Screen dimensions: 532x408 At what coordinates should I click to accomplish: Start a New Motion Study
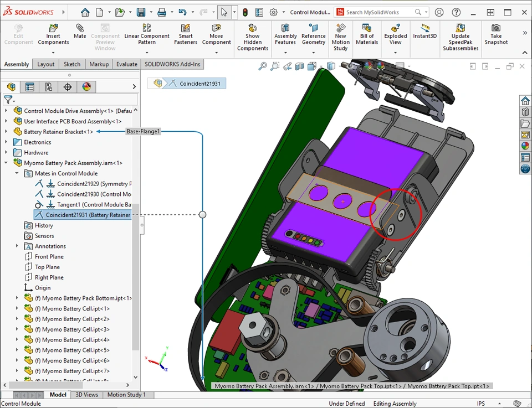[340, 37]
